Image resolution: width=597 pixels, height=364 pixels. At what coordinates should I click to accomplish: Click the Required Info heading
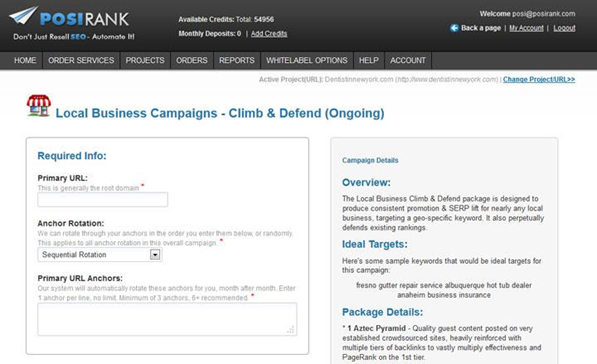pos(72,156)
